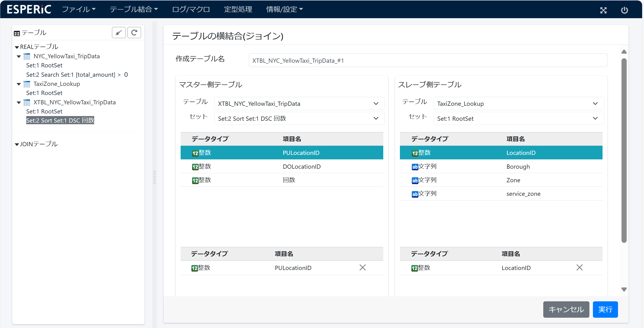The height and width of the screenshot is (328, 644).
Task: Remove LocationID from slave join keys
Action: pyautogui.click(x=579, y=267)
